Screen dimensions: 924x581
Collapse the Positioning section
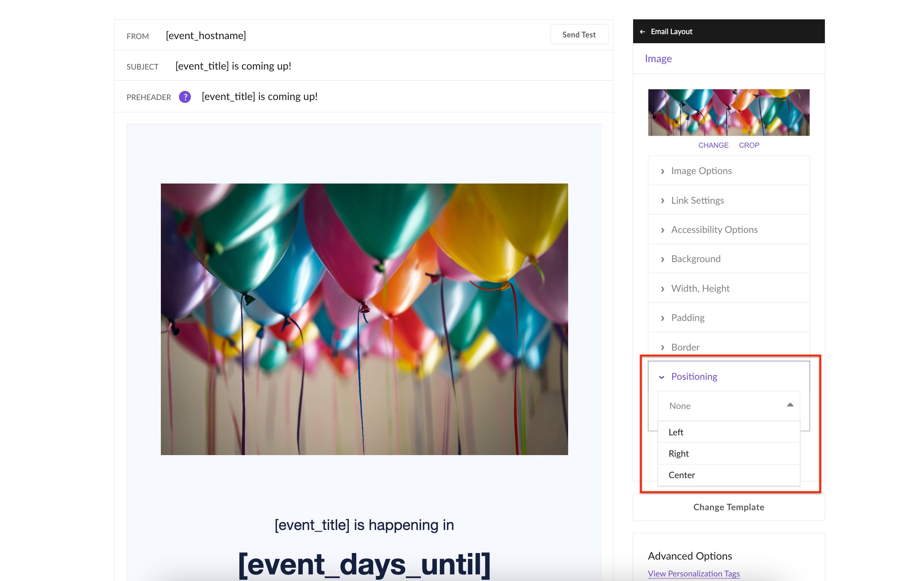click(729, 376)
